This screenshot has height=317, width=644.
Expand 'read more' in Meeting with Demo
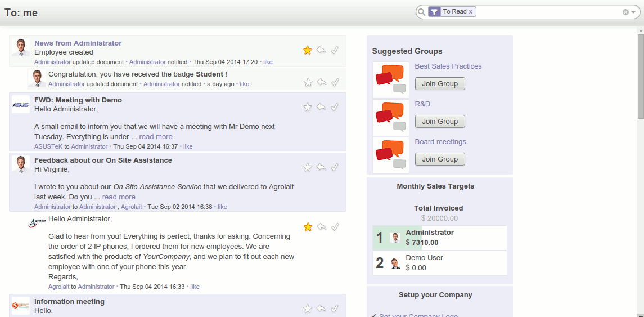156,137
